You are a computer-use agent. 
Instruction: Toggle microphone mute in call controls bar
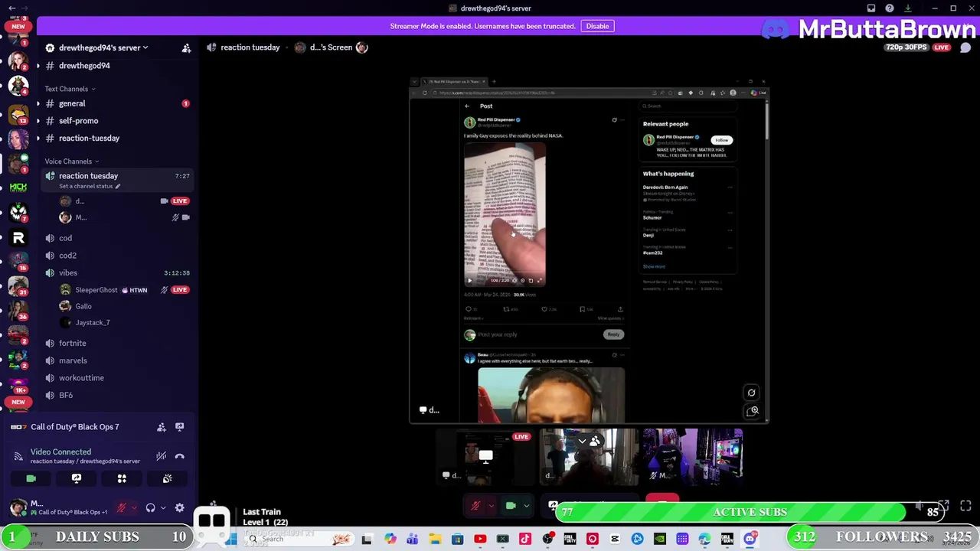(x=475, y=506)
